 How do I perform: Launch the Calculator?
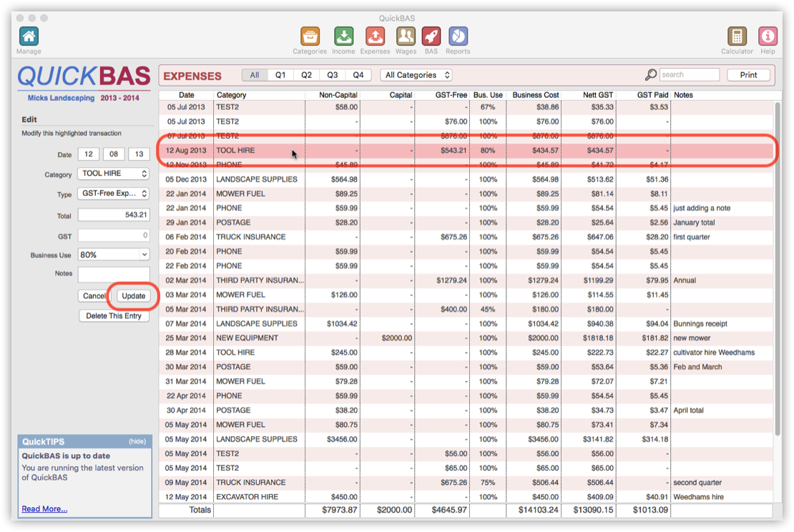[x=737, y=35]
